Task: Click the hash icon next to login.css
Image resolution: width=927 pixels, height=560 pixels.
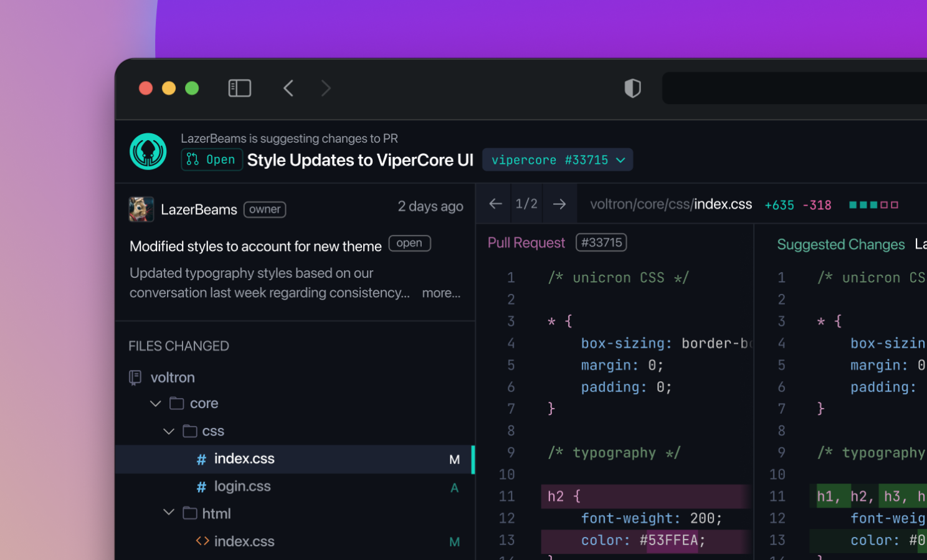Action: click(201, 487)
